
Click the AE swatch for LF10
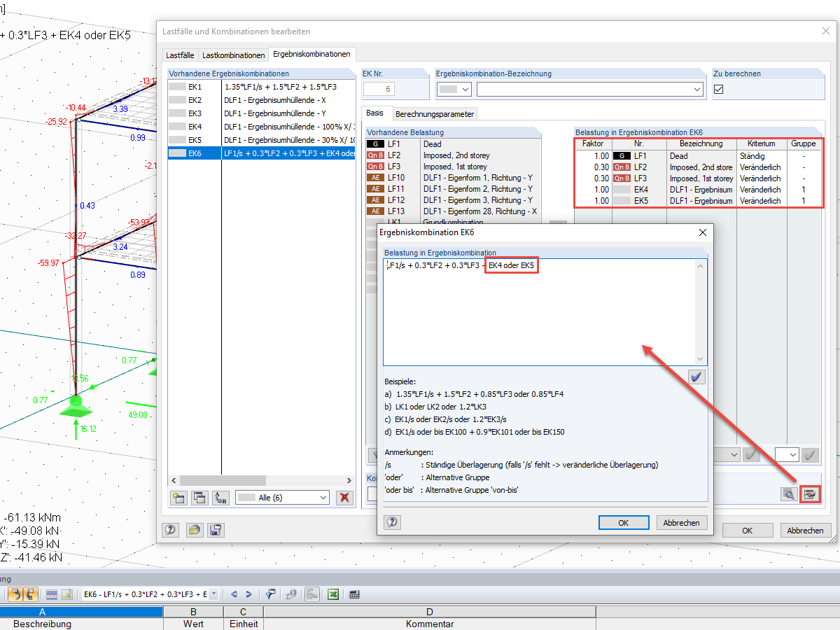375,178
